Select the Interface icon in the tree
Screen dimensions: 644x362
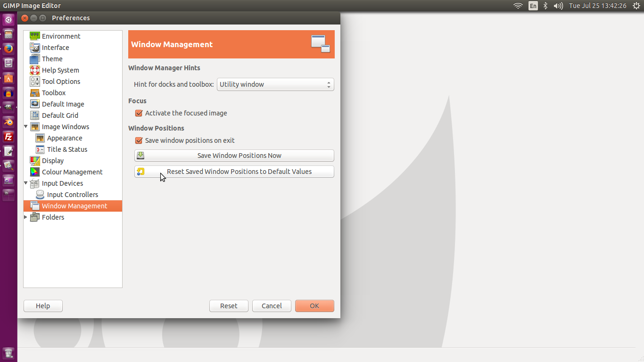click(35, 48)
